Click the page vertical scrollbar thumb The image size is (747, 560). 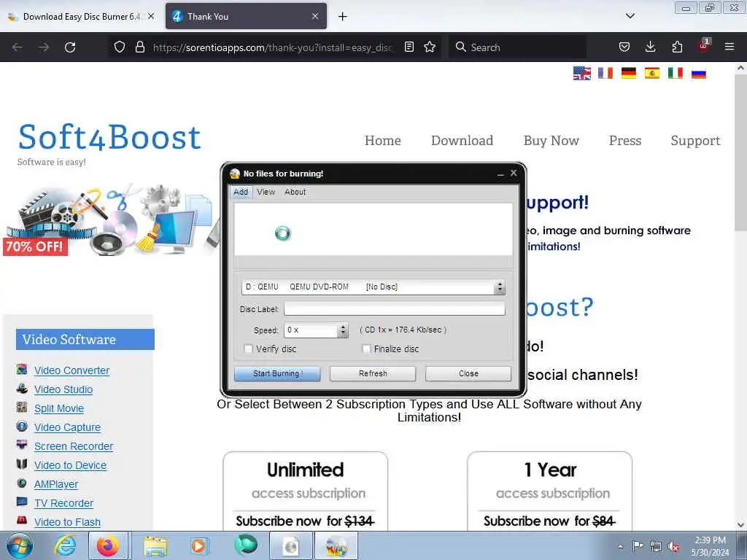[x=740, y=152]
